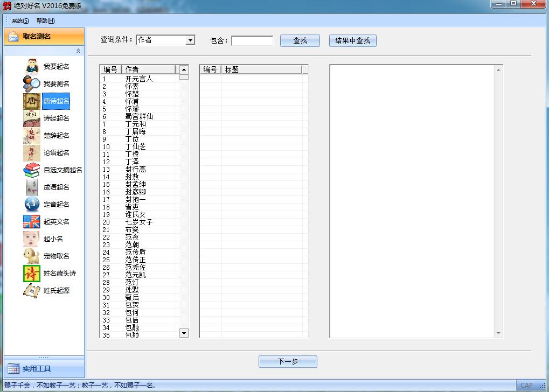549x392 pixels.
Task: Click the 结果中查找 button
Action: [x=352, y=40]
